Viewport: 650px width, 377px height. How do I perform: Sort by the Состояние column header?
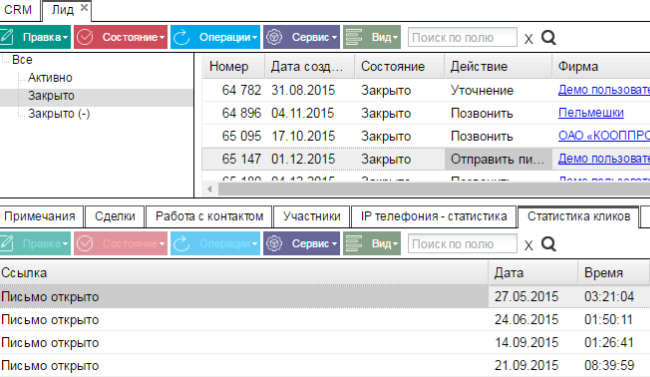[400, 66]
